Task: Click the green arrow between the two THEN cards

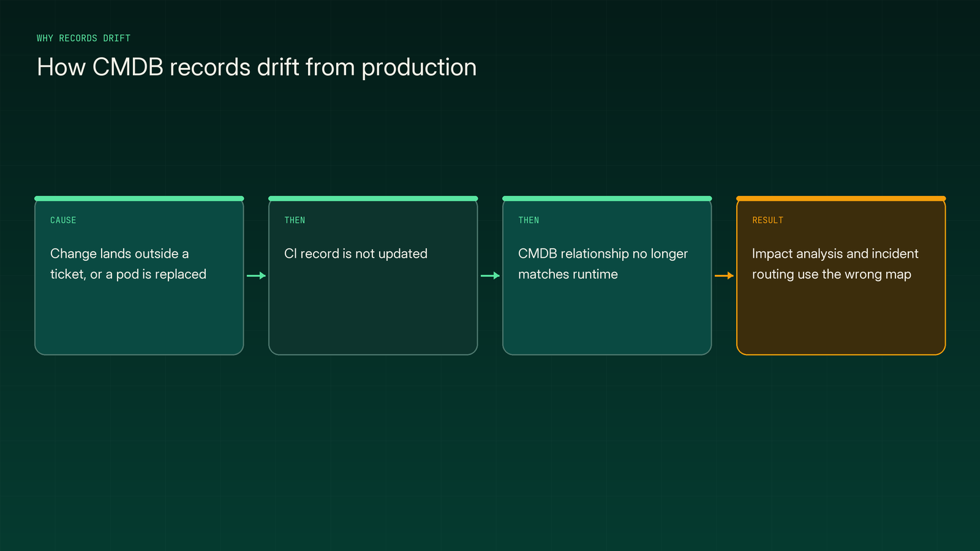Action: tap(490, 275)
